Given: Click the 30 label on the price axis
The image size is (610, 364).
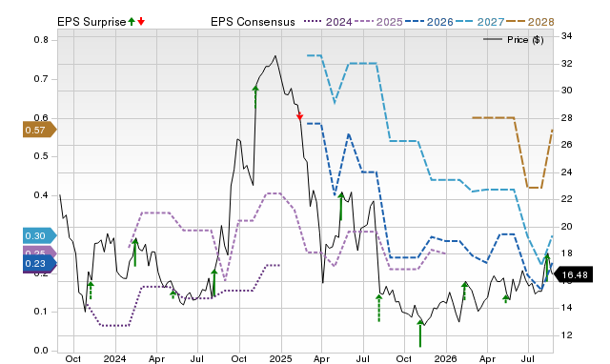Looking at the screenshot, I should click(x=566, y=91).
